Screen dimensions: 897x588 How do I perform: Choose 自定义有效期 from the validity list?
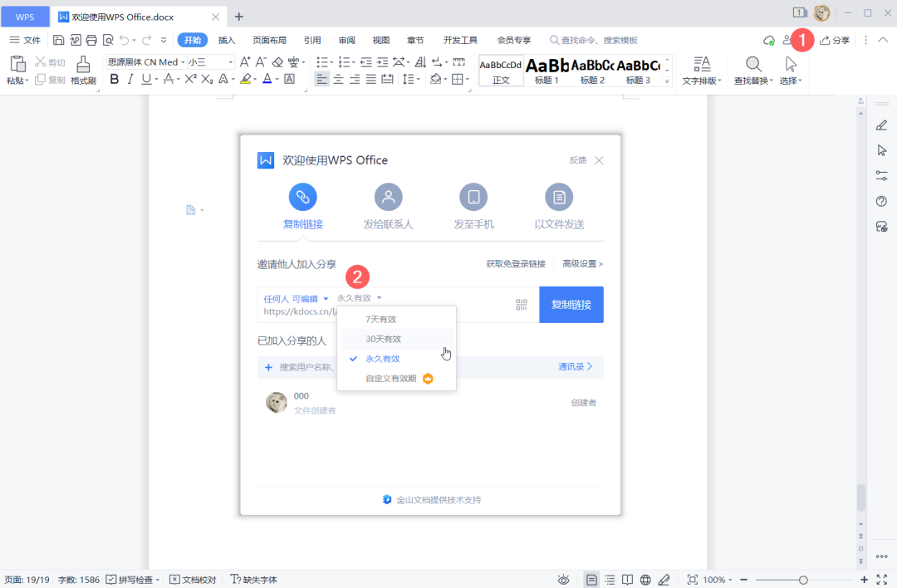tap(397, 379)
